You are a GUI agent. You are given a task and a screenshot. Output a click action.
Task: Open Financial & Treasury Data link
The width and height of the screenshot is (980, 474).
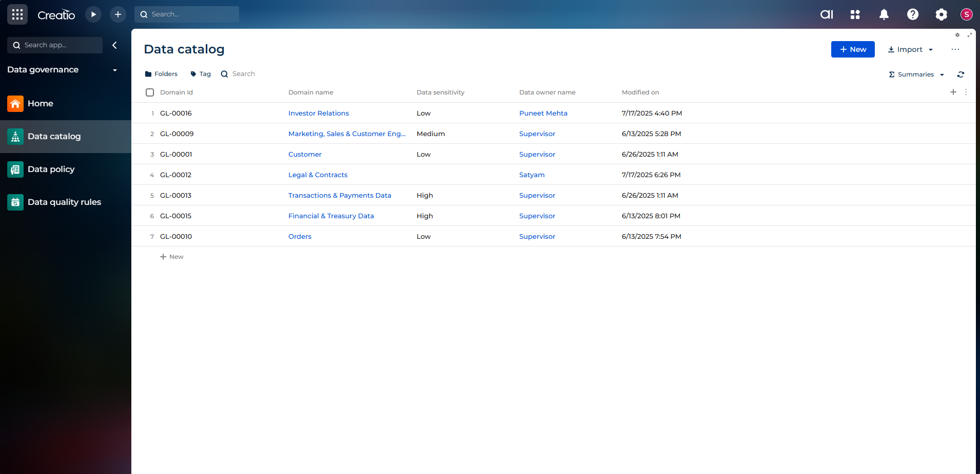coord(331,216)
